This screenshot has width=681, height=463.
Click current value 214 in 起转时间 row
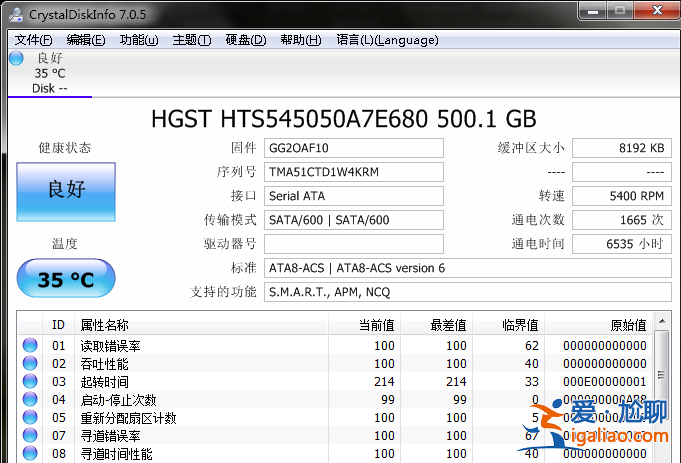[384, 382]
